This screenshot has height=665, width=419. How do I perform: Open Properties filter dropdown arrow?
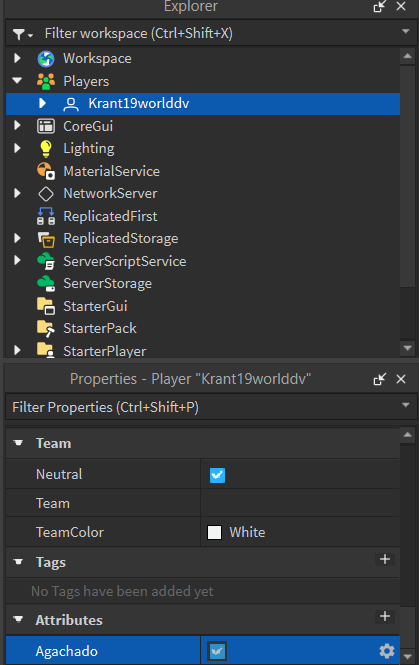click(x=406, y=405)
